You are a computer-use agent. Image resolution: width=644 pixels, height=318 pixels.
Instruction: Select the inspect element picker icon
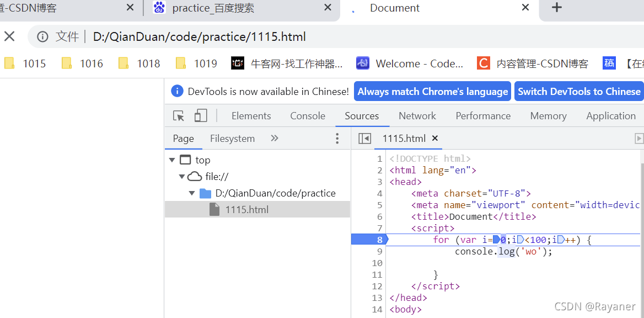click(179, 116)
